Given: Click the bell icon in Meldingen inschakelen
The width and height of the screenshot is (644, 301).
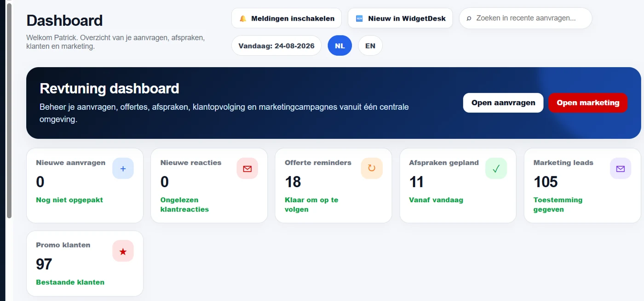Looking at the screenshot, I should click(x=243, y=19).
